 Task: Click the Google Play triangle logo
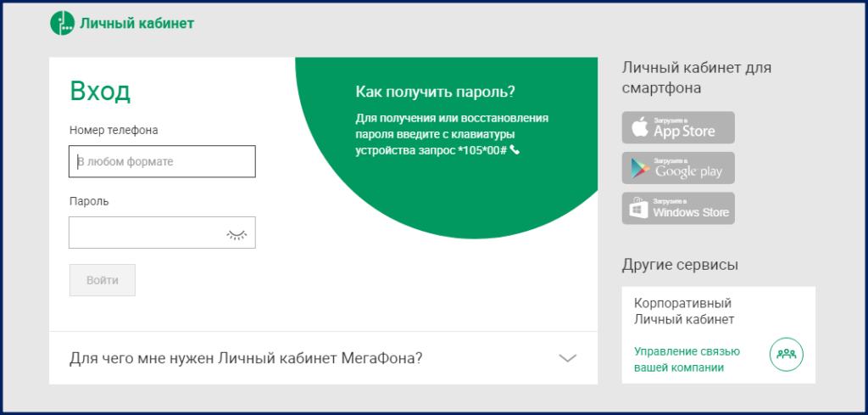pyautogui.click(x=638, y=169)
